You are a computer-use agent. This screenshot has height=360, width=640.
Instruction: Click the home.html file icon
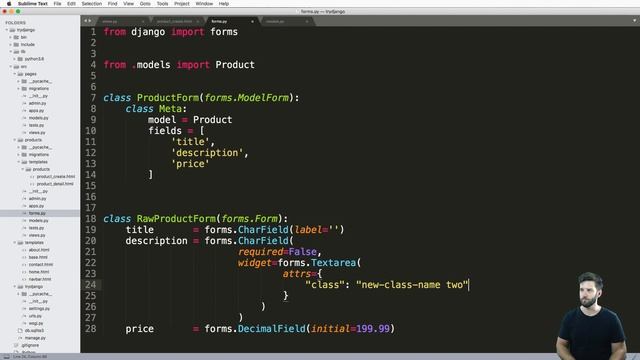pos(24,272)
